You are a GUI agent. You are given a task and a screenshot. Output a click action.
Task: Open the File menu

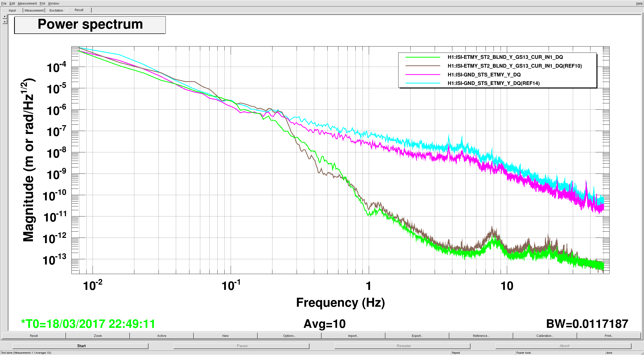click(4, 3)
